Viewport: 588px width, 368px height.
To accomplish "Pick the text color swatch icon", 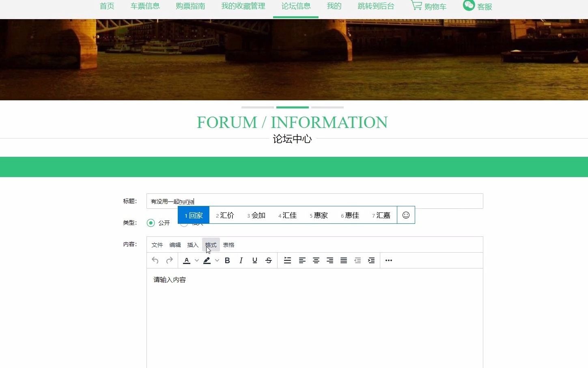I will coord(186,260).
